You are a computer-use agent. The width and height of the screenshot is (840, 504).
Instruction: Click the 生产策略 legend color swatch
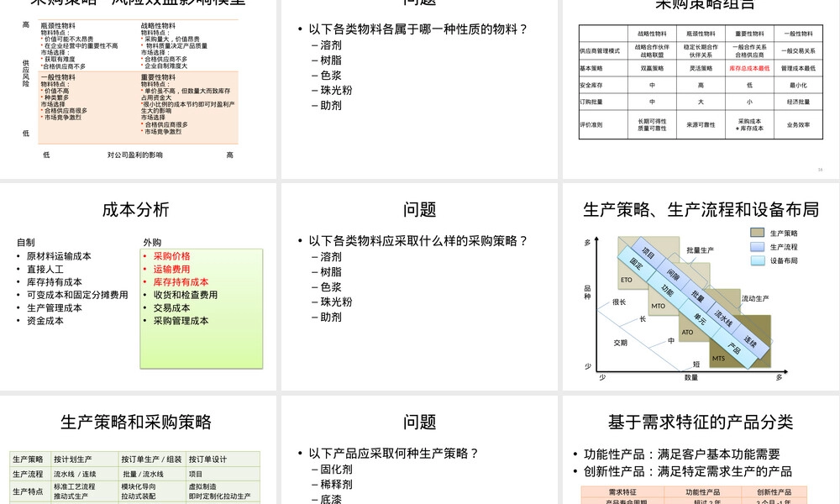(757, 233)
